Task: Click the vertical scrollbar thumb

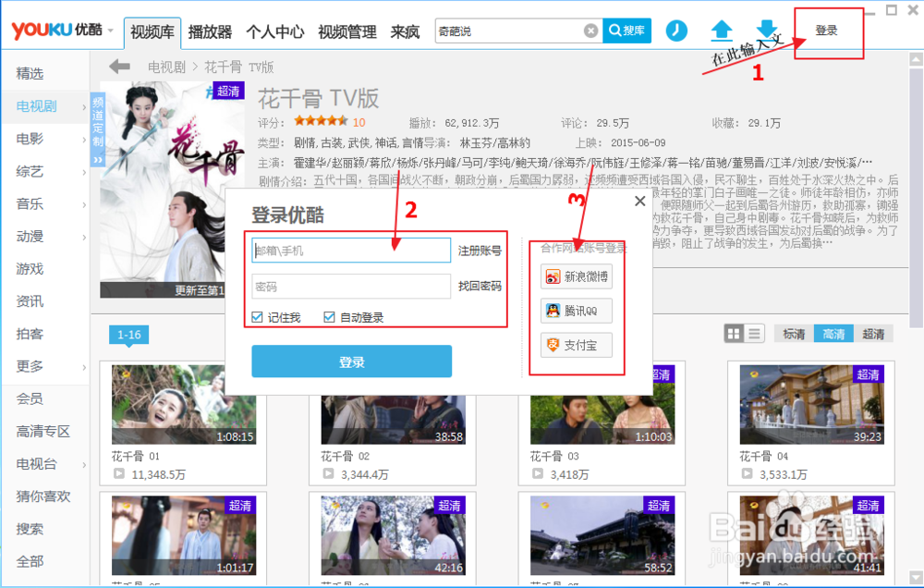Action: 916,196
